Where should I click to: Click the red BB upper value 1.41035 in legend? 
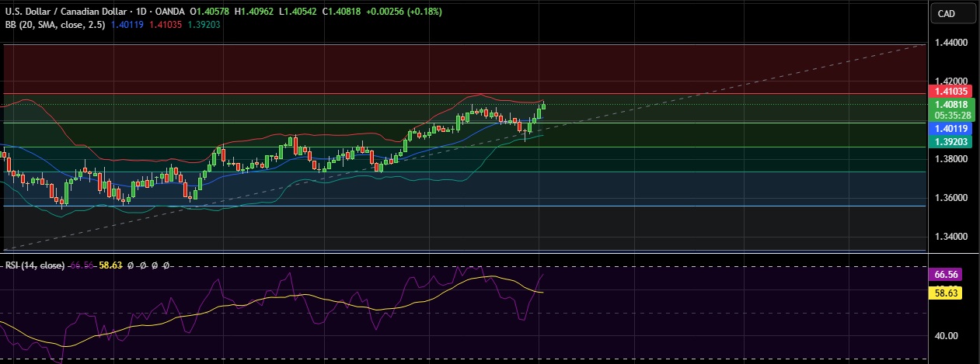(x=166, y=26)
